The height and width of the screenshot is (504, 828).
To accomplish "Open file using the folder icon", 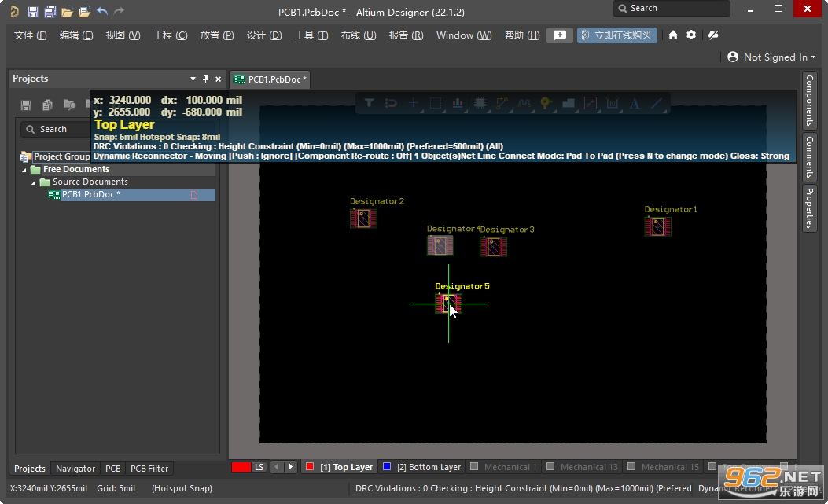I will [x=67, y=11].
